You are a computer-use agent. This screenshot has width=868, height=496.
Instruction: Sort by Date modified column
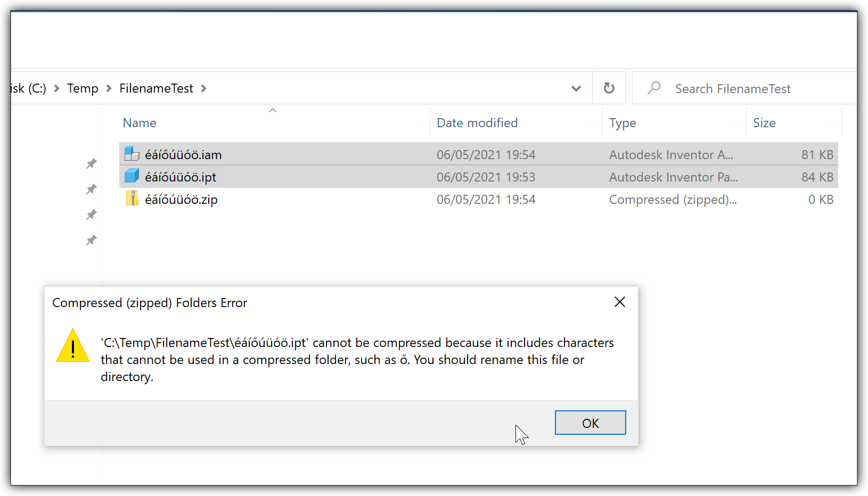(x=477, y=122)
